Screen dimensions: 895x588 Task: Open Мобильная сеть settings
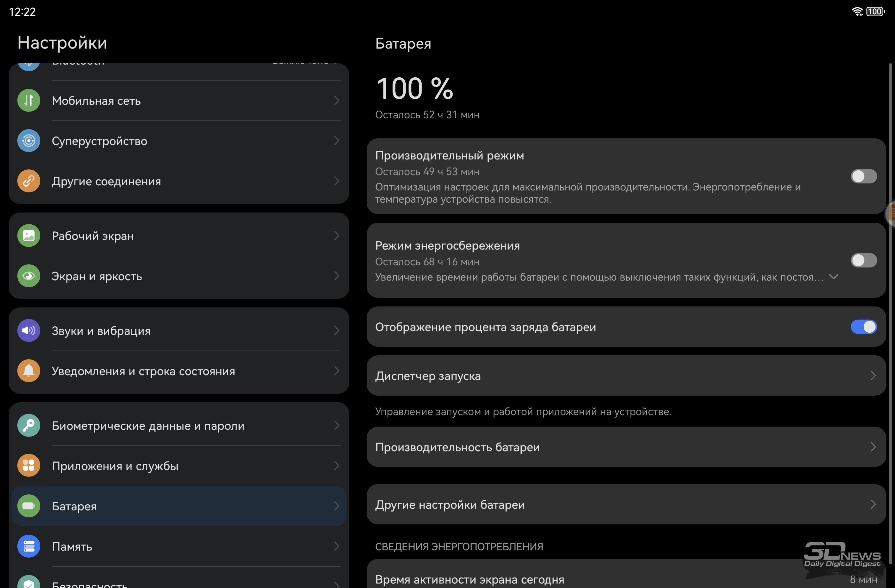point(179,100)
